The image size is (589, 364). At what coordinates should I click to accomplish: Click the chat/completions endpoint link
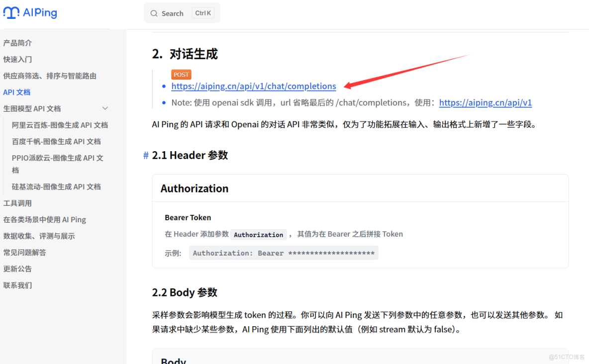click(254, 86)
